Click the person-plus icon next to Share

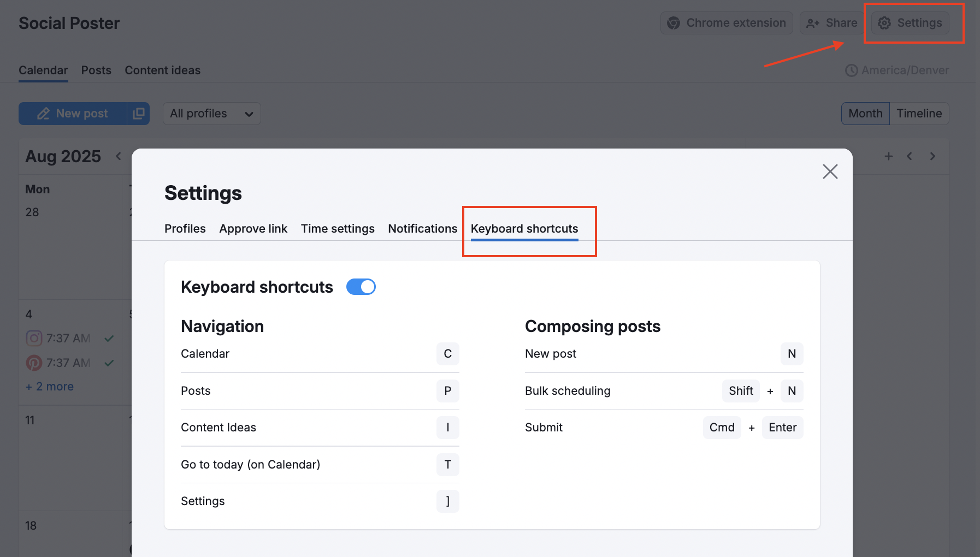[813, 23]
